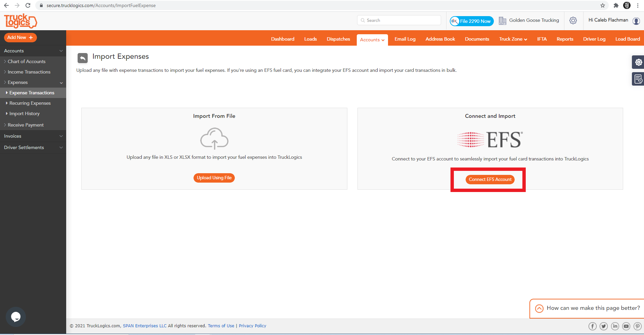Open Recurring Expenses in sidebar
The image size is (644, 335).
click(30, 103)
